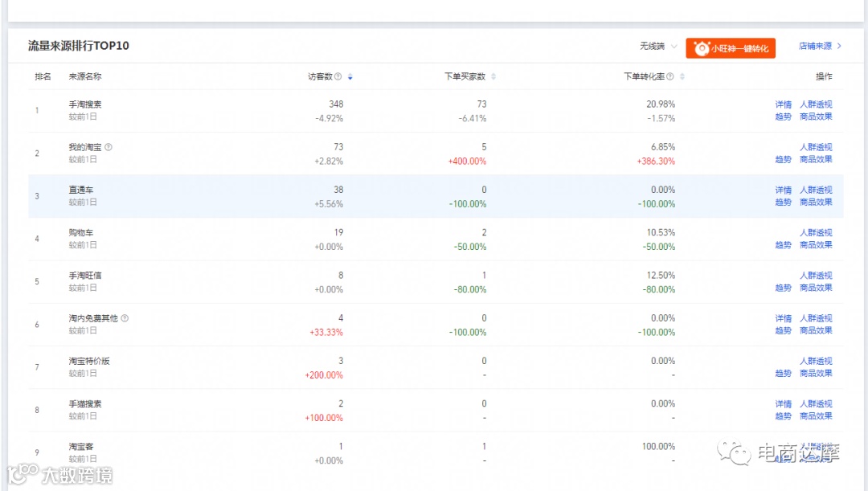This screenshot has width=868, height=491.
Task: Open 趋势 for 淘内免费其他 row
Action: pos(784,330)
